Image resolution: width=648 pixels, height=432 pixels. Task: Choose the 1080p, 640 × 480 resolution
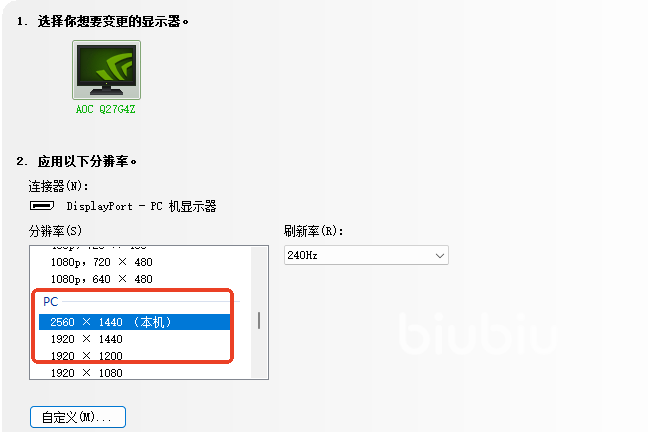[x=141, y=279]
